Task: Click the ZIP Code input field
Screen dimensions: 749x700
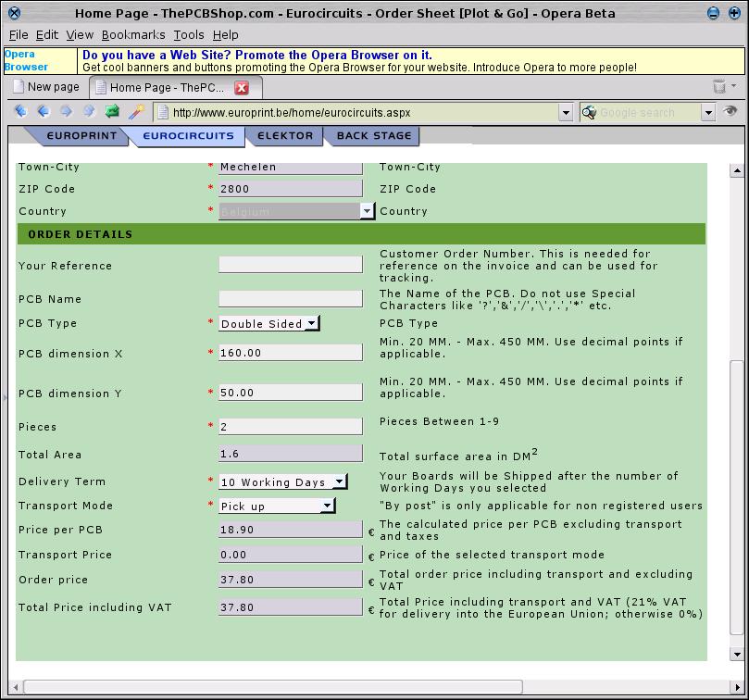Action: (291, 188)
